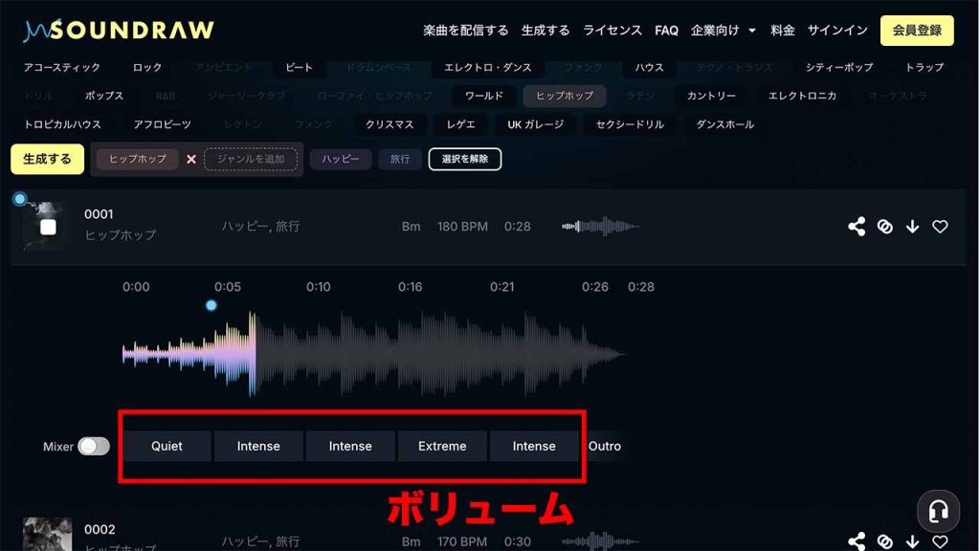Click the Quiet section block

(167, 446)
